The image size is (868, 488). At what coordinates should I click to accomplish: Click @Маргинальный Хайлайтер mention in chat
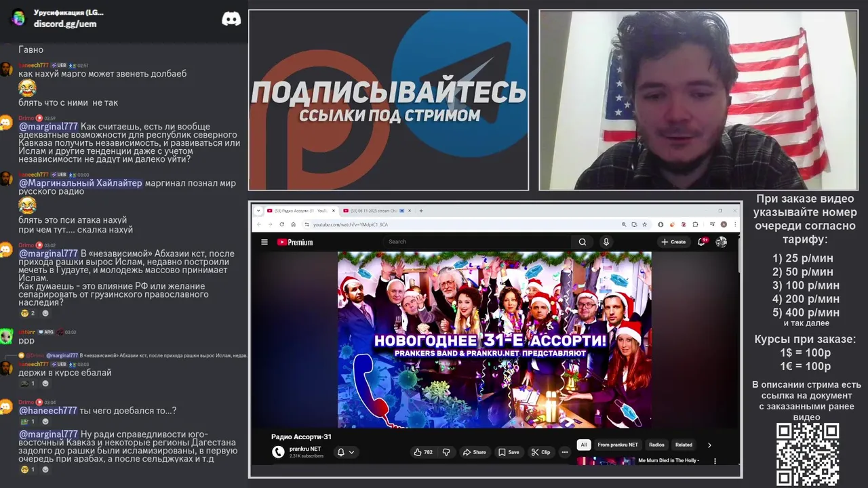[x=81, y=183]
